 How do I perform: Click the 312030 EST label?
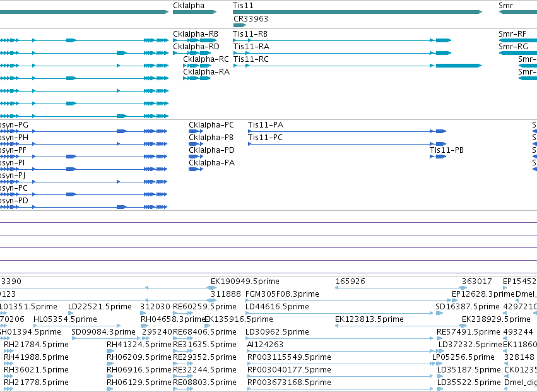(155, 307)
